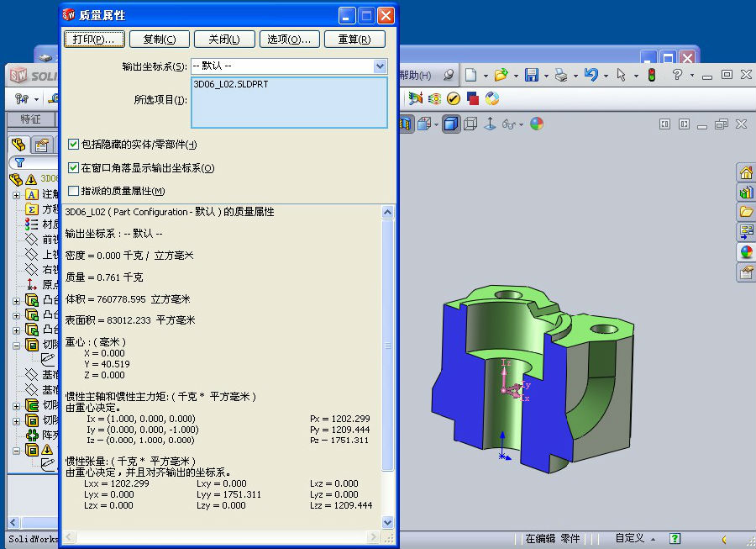Toggle 在窗口角落显示输出坐标系 checkbox
756x549 pixels.
pyautogui.click(x=74, y=168)
